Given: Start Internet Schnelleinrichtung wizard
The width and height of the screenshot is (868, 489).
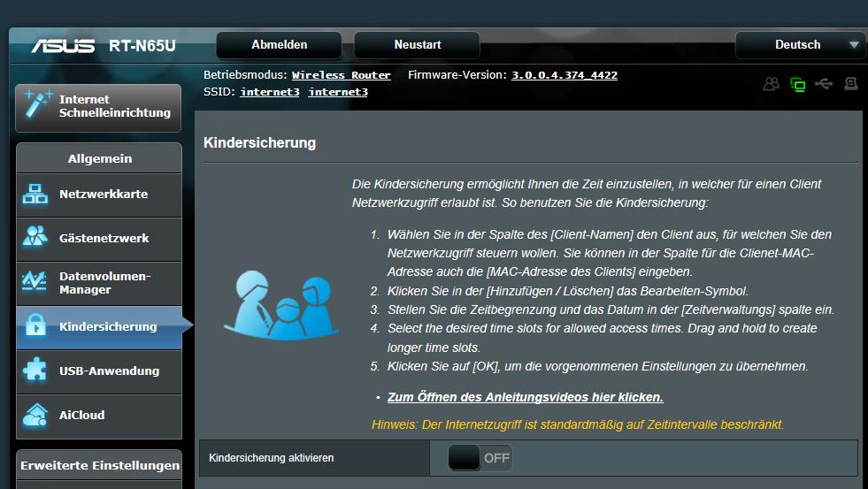Looking at the screenshot, I should [x=98, y=107].
